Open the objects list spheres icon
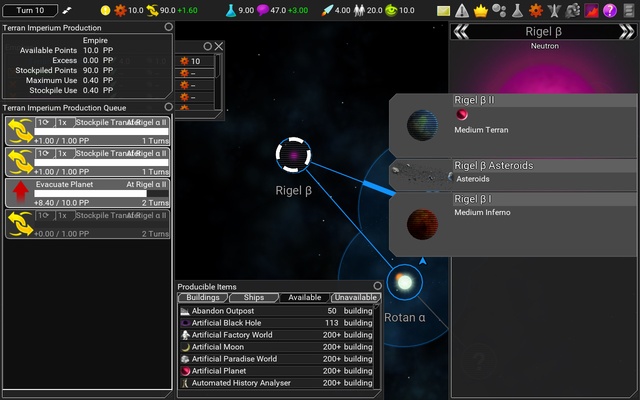Image resolution: width=640 pixels, height=400 pixels. coord(499,11)
